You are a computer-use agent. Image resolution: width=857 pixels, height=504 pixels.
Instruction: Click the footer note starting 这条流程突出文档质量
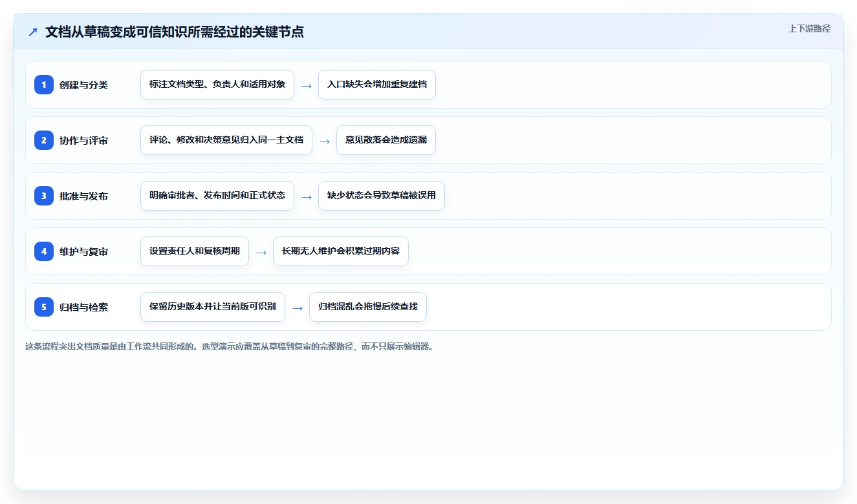229,346
